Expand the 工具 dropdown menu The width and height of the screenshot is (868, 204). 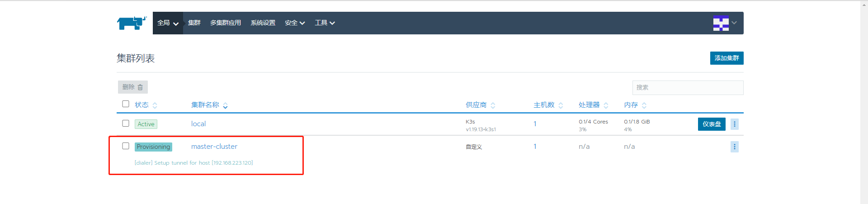[325, 23]
